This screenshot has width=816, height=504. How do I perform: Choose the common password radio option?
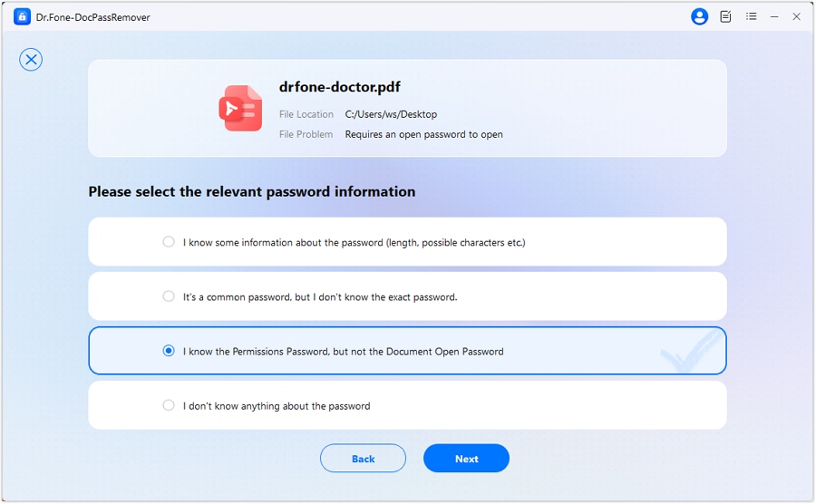(x=169, y=296)
